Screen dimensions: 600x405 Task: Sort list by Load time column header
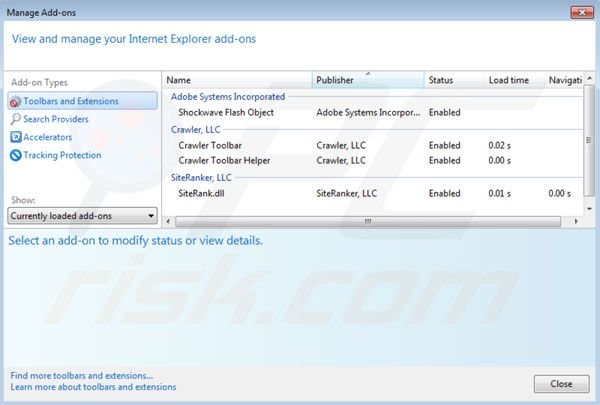tap(514, 80)
